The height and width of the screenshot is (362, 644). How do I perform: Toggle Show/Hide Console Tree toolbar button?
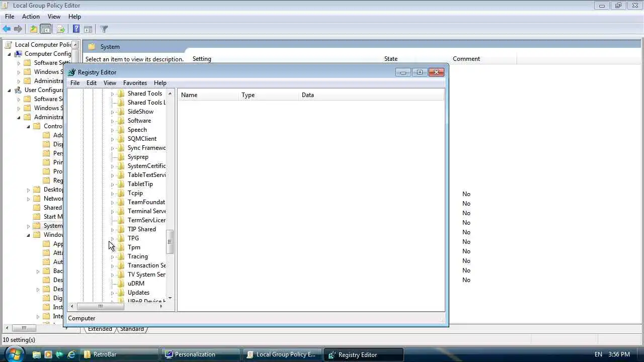click(x=45, y=29)
